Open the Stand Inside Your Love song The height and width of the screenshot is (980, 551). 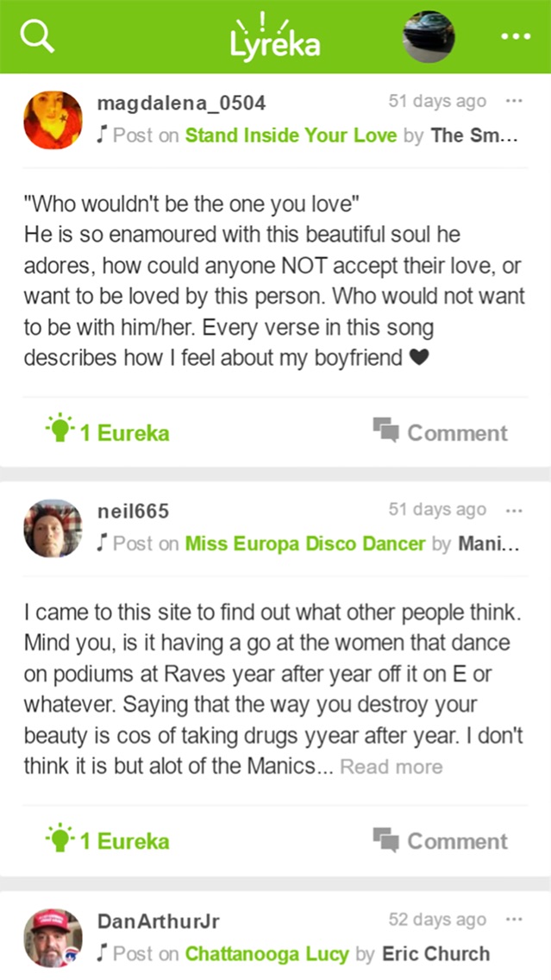pyautogui.click(x=291, y=135)
